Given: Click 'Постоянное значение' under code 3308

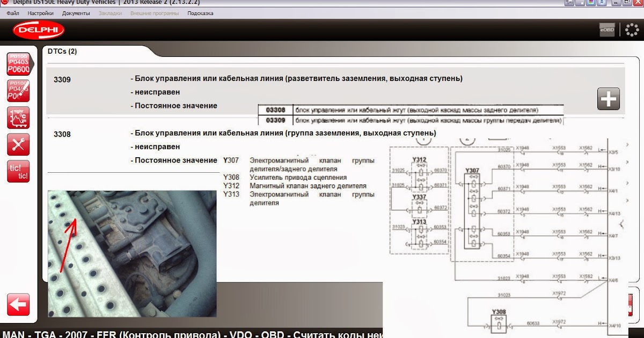Looking at the screenshot, I should (174, 160).
